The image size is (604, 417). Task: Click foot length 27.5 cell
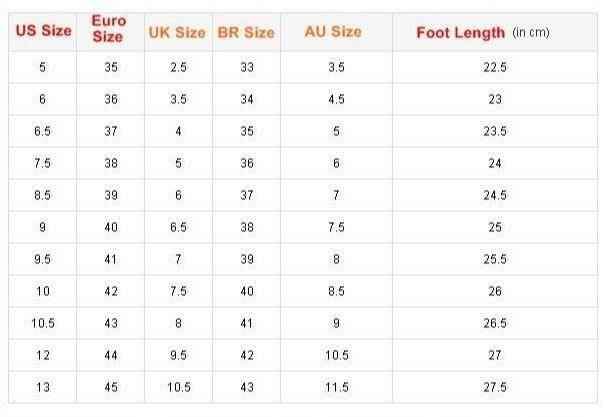pyautogui.click(x=495, y=387)
